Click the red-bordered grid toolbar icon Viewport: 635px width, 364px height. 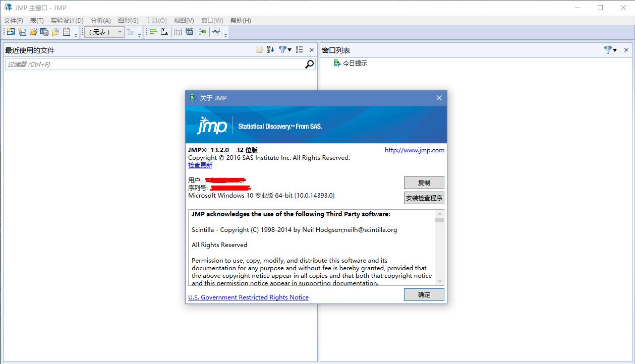pyautogui.click(x=67, y=32)
